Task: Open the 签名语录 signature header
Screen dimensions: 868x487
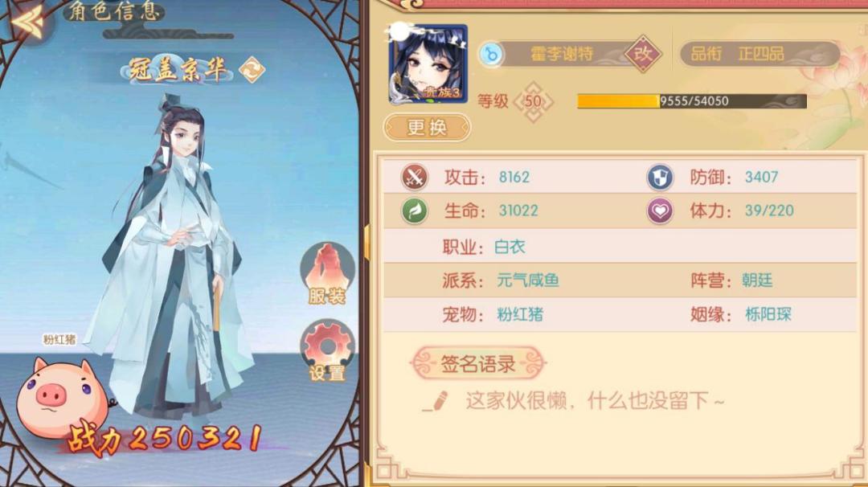Action: tap(478, 363)
